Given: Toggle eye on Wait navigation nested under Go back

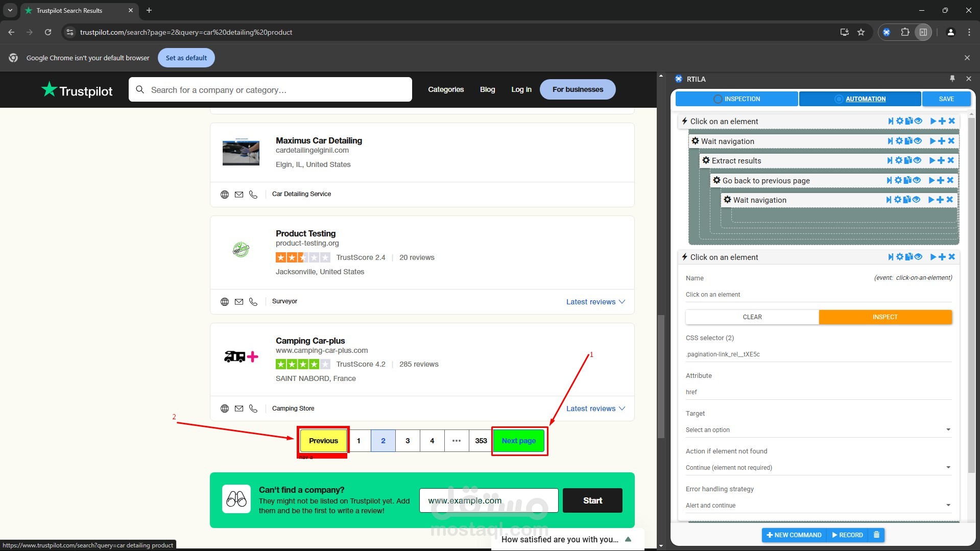Looking at the screenshot, I should (x=916, y=200).
